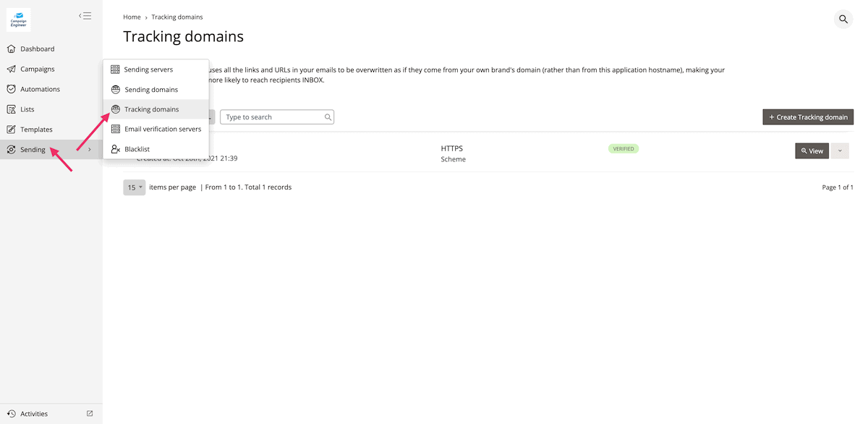This screenshot has width=868, height=424.
Task: Select Sending domains from the submenu
Action: pyautogui.click(x=150, y=90)
